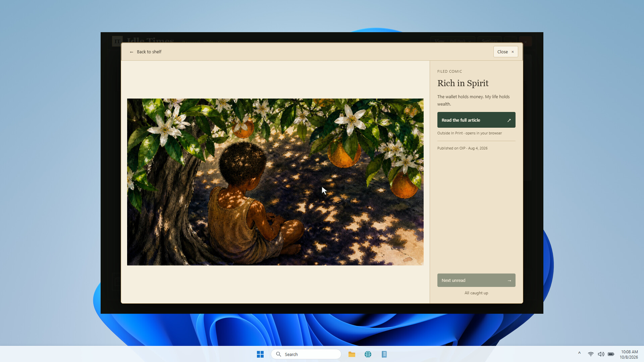Open File Explorer from taskbar
Viewport: 644px width, 362px height.
pyautogui.click(x=352, y=354)
